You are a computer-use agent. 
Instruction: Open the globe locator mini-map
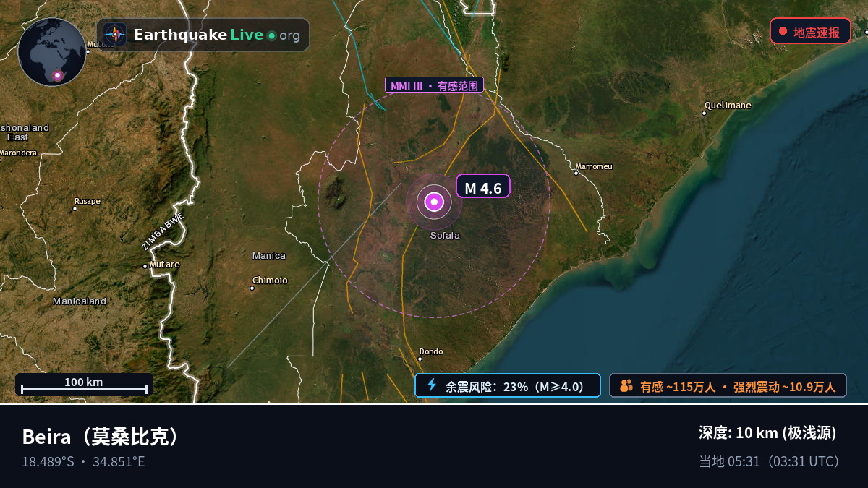click(52, 52)
